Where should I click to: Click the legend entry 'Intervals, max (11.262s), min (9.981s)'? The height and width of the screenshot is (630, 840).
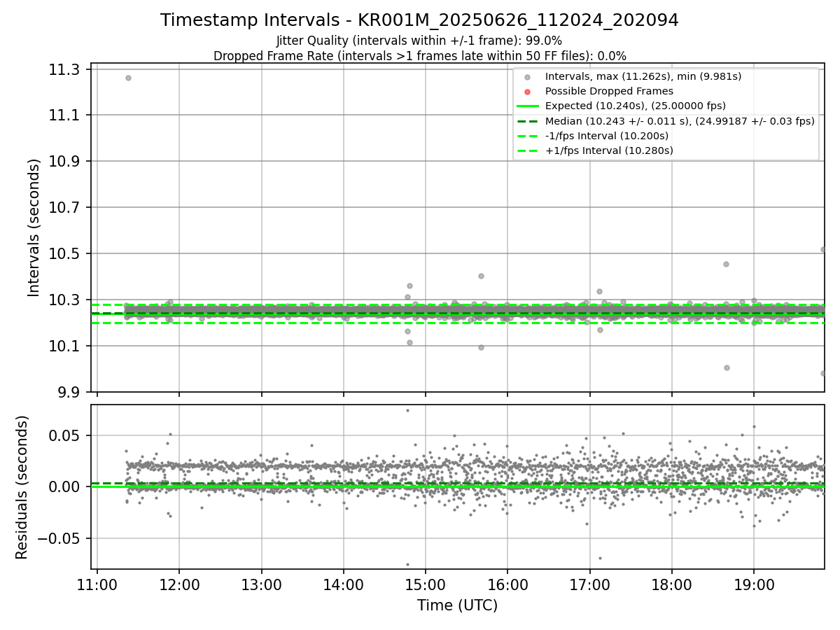(643, 76)
